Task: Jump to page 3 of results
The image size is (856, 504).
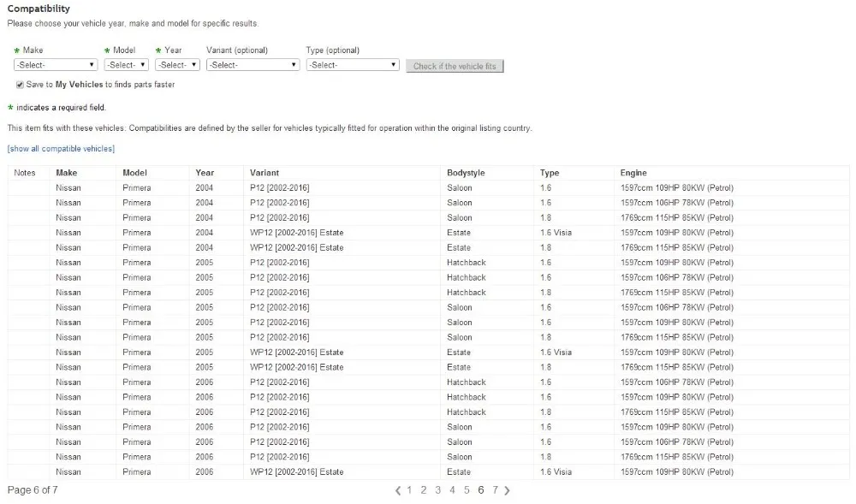Action: click(x=437, y=489)
